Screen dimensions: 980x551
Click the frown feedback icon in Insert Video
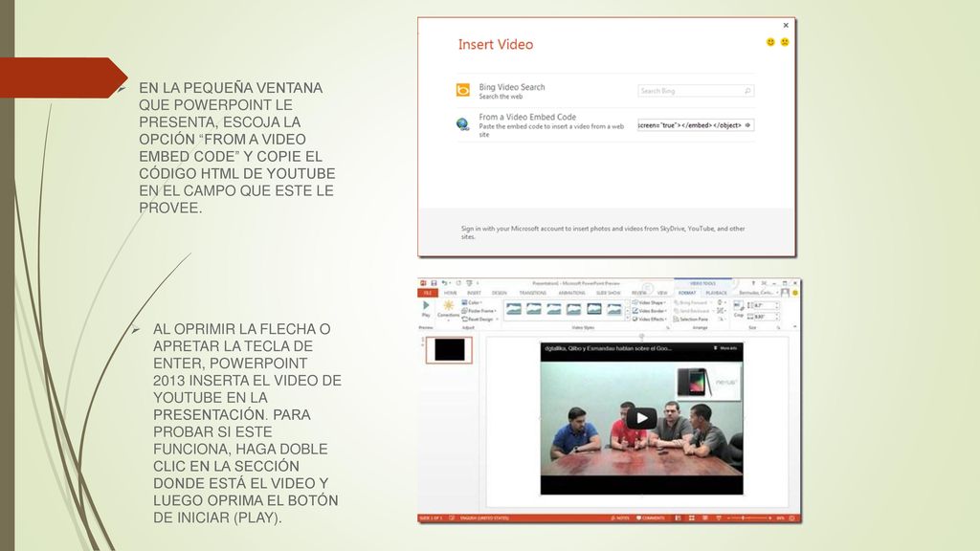click(785, 42)
